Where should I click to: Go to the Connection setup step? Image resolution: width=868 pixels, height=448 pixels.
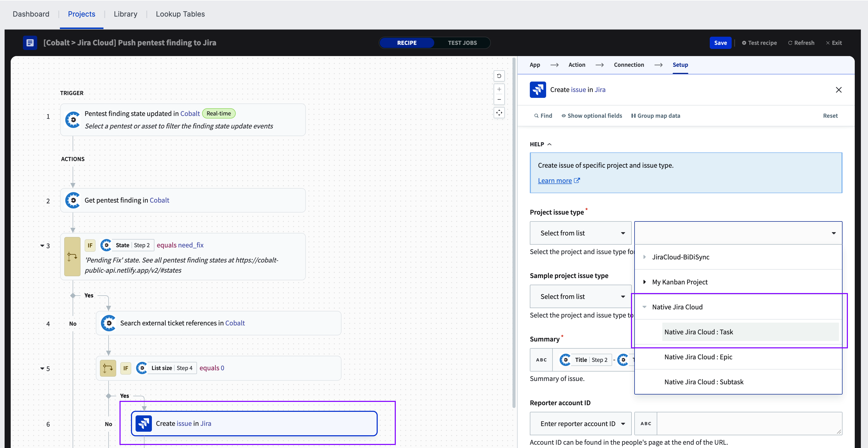(x=629, y=65)
